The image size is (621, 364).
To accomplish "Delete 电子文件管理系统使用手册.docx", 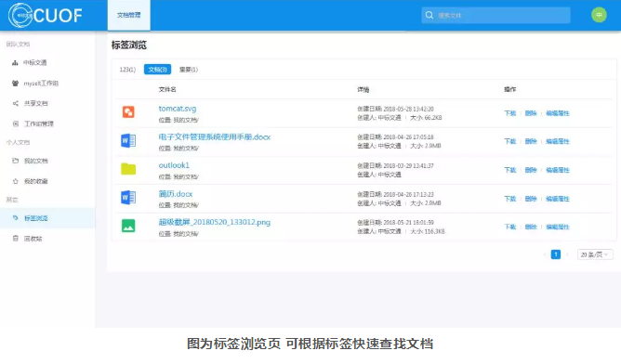I will coord(531,141).
